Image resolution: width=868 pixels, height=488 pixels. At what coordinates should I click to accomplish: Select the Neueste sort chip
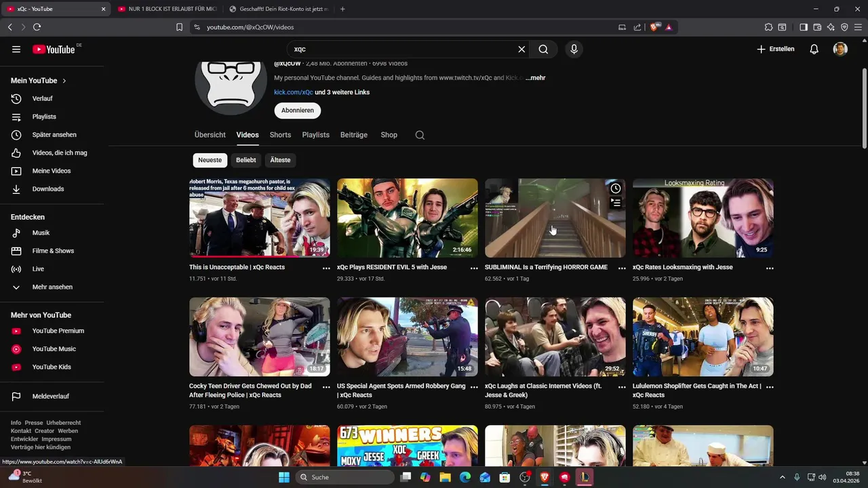click(210, 160)
